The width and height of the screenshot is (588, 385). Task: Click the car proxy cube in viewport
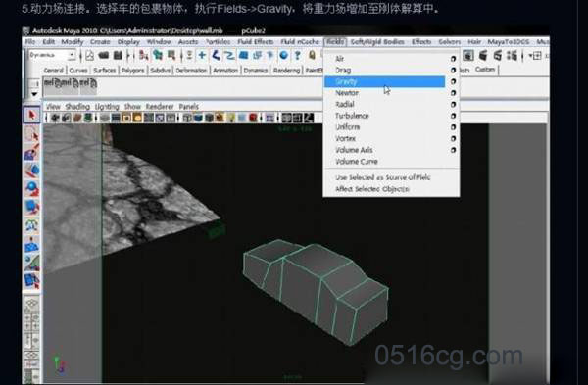coord(315,291)
